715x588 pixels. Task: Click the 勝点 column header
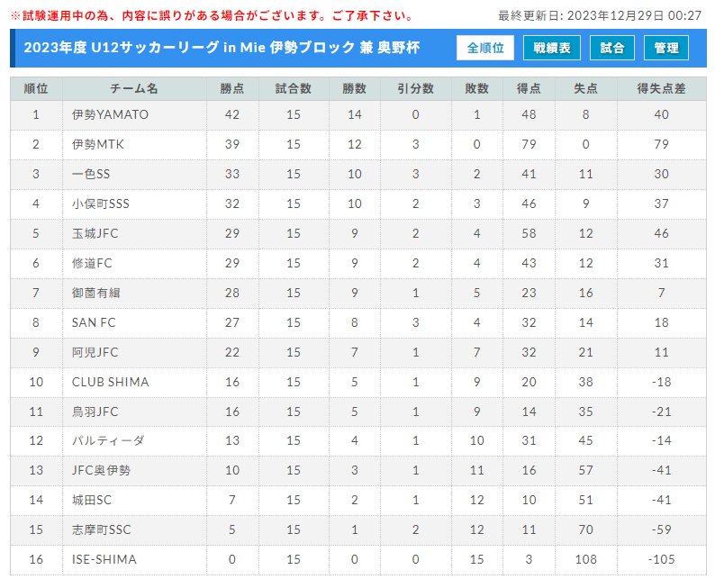pos(232,88)
